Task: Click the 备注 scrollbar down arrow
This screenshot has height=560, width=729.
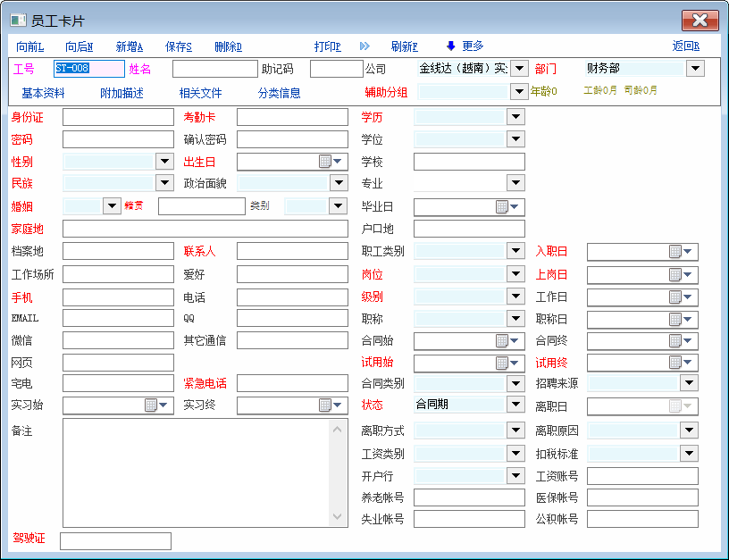Action: tap(338, 517)
